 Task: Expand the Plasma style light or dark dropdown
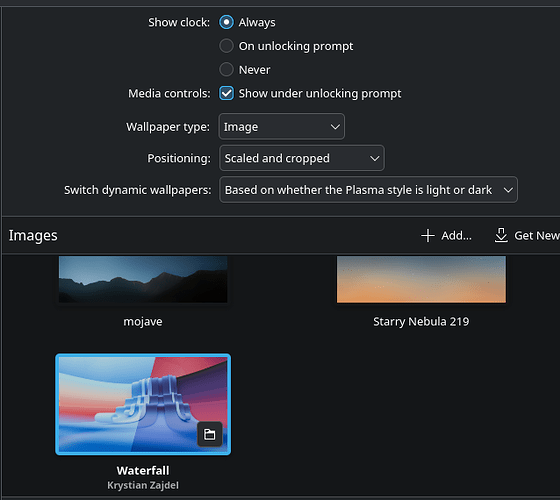tap(368, 190)
